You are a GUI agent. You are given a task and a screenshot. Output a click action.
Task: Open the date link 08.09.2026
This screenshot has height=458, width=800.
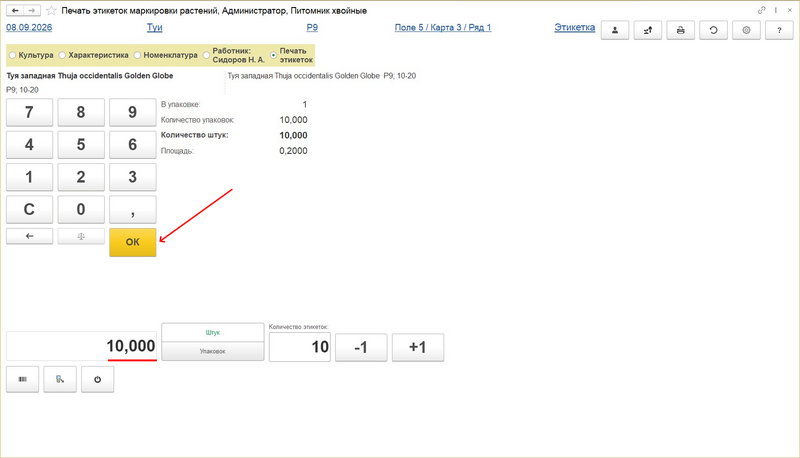[29, 28]
